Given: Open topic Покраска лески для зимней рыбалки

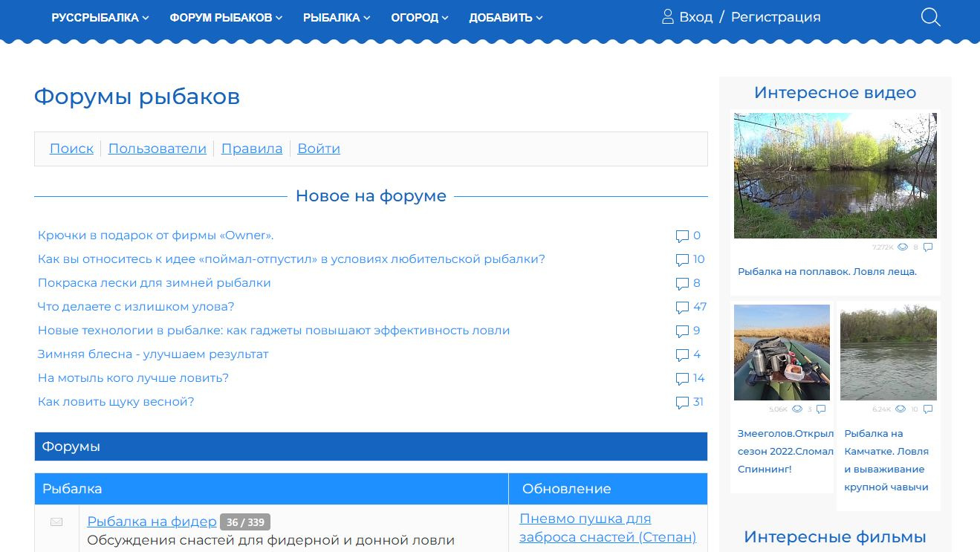Looking at the screenshot, I should [155, 283].
